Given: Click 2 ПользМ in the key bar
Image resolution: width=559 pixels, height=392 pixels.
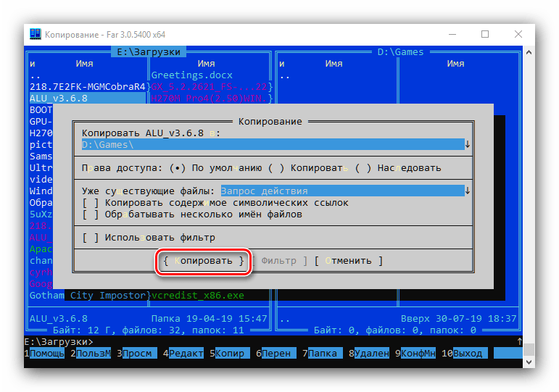Looking at the screenshot, I should [91, 353].
